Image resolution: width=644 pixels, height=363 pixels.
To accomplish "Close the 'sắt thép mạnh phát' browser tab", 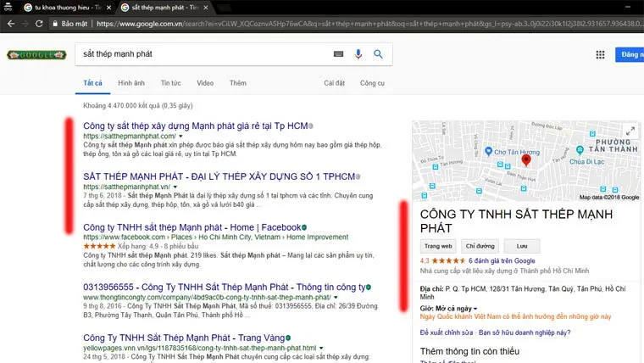I will click(x=206, y=8).
